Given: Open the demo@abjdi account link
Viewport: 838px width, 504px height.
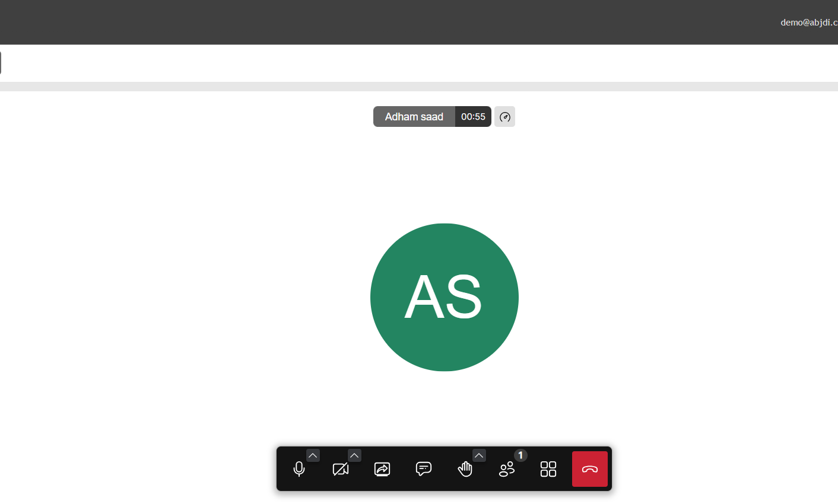Looking at the screenshot, I should click(809, 23).
